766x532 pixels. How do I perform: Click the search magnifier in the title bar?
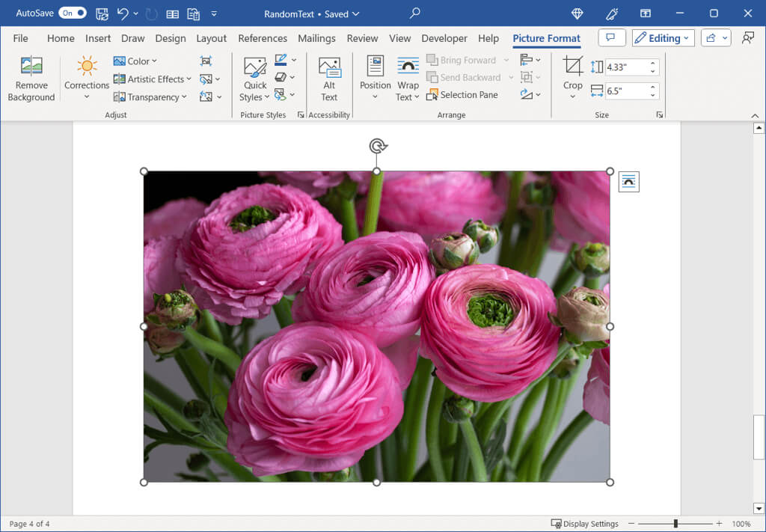click(x=414, y=13)
